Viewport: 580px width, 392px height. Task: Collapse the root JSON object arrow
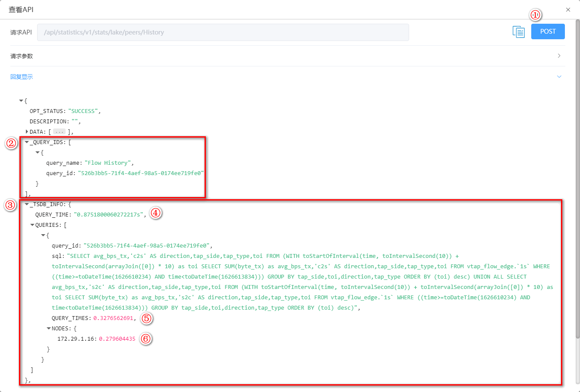(x=21, y=101)
